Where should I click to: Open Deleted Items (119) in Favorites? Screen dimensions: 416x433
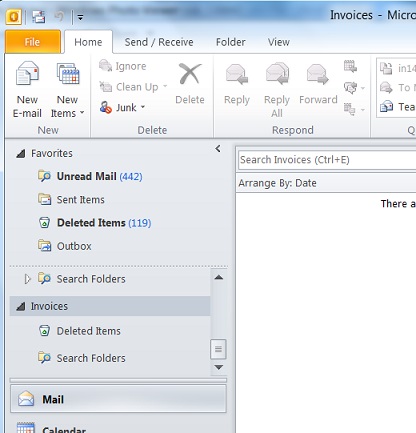click(104, 223)
